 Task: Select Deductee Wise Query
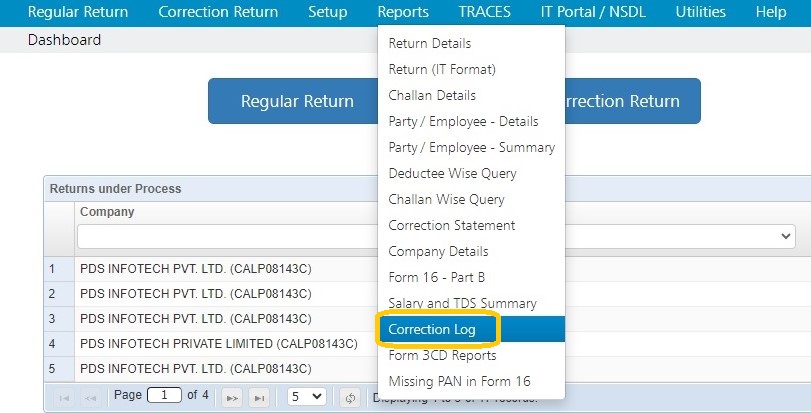[x=453, y=173]
